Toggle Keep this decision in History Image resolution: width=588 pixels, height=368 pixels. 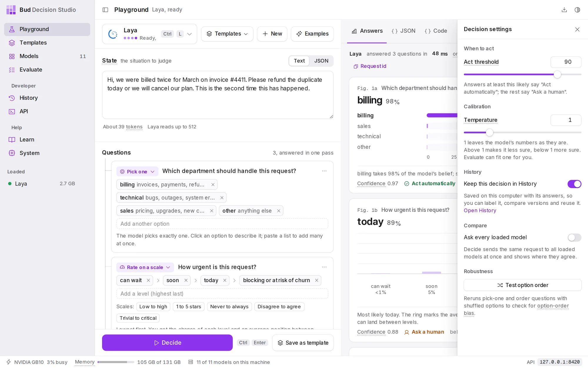[x=574, y=184]
